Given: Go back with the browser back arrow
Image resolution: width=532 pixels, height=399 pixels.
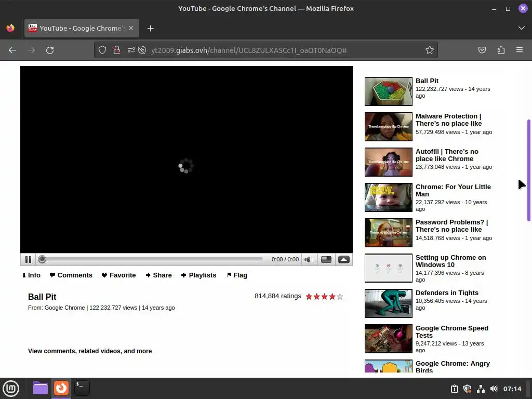Looking at the screenshot, I should click(x=12, y=50).
